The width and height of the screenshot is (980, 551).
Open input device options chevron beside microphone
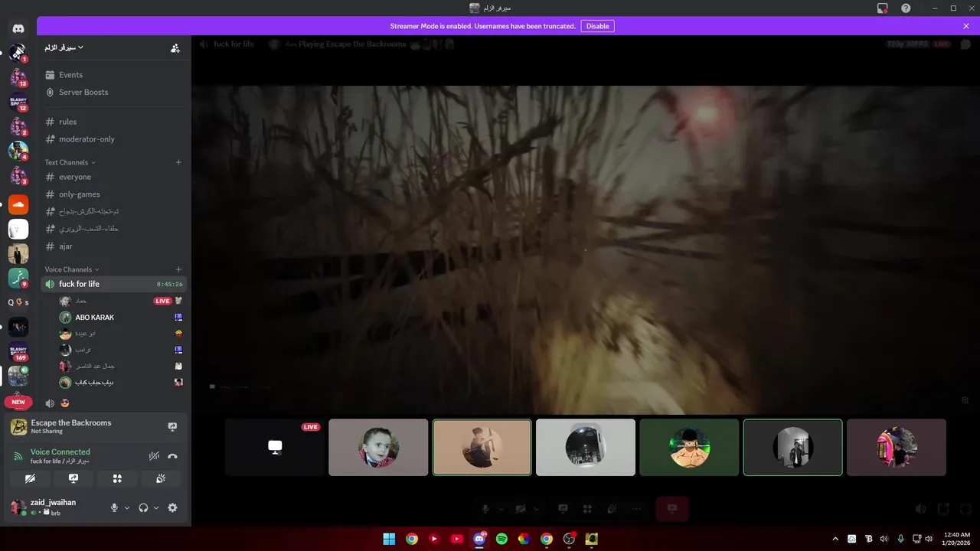[127, 507]
